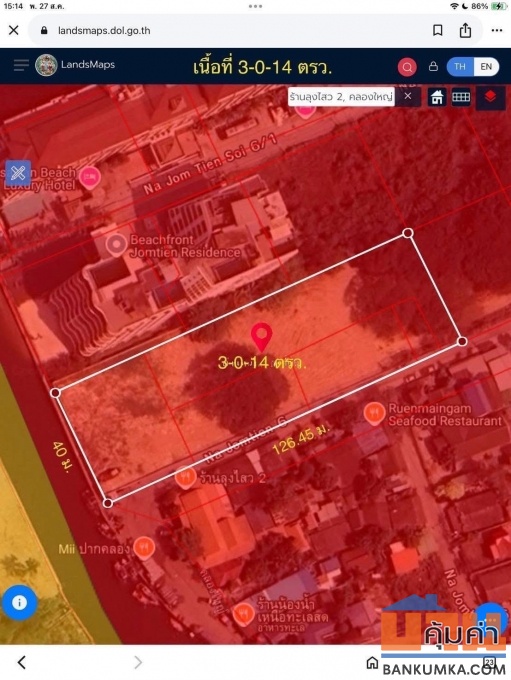The image size is (511, 680).
Task: Select Ruenmaingam Seafood Restaurant map marker
Action: pyautogui.click(x=374, y=413)
